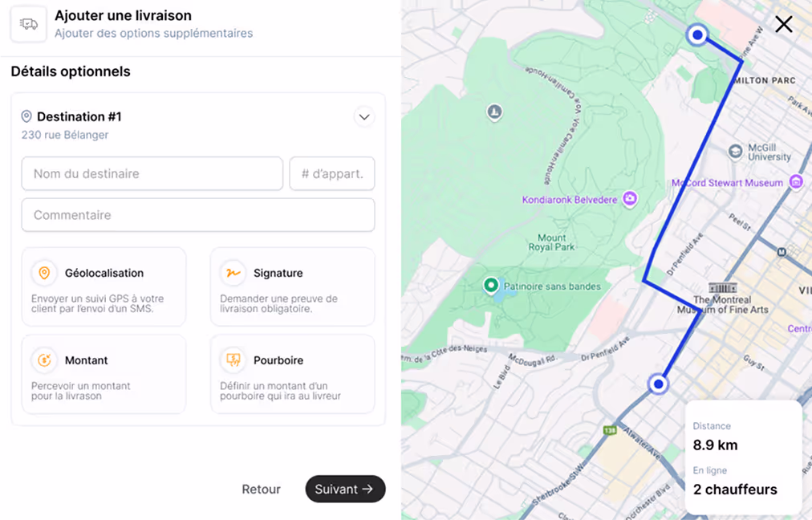Click the route end marker near Atwater Ave
Image resolution: width=812 pixels, height=520 pixels.
658,384
